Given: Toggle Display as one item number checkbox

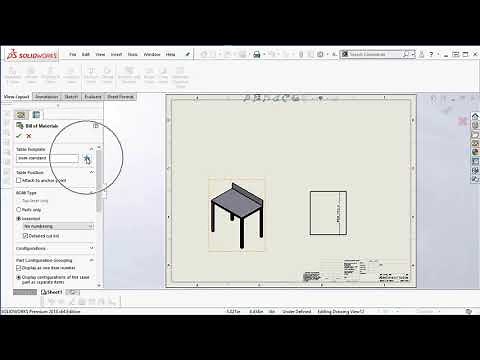Looking at the screenshot, I should [19, 268].
